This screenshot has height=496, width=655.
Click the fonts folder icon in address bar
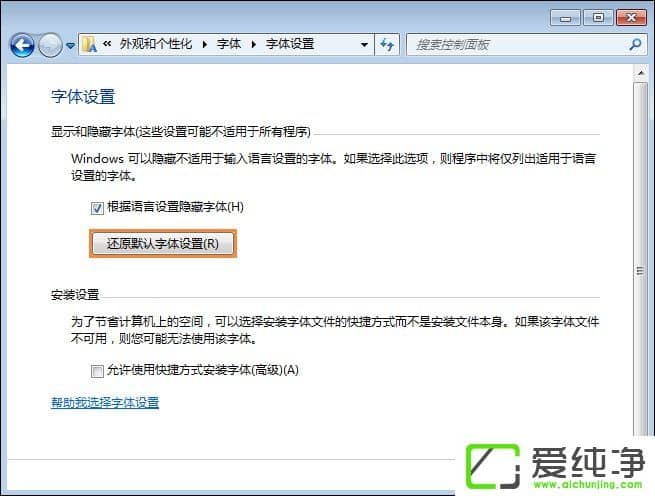[x=89, y=44]
